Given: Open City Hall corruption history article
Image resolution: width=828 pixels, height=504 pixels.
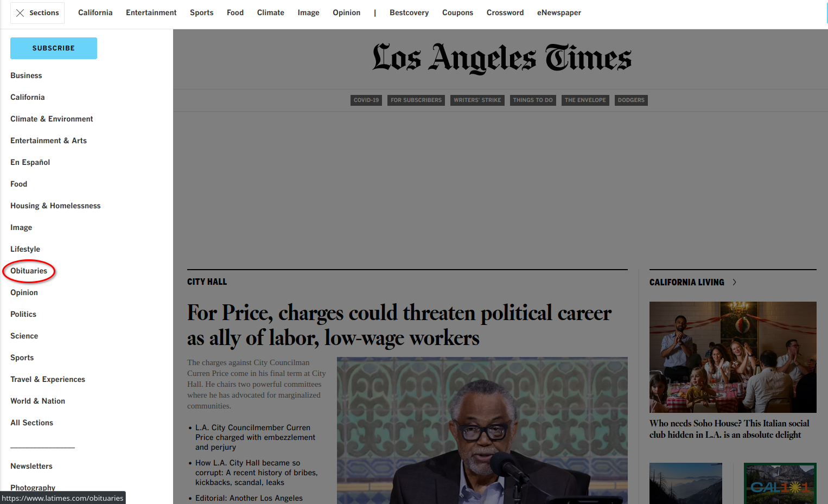Looking at the screenshot, I should pyautogui.click(x=257, y=473).
